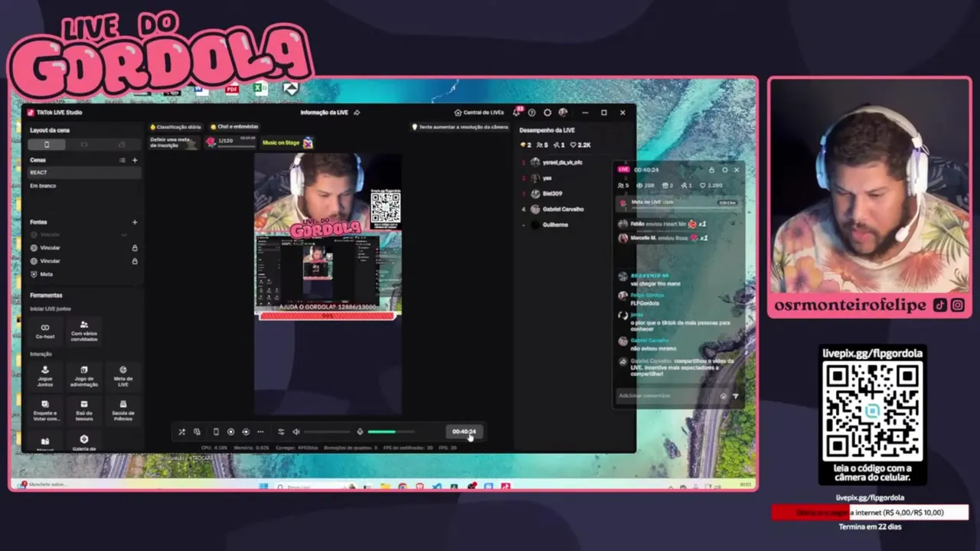Open the more options ellipsis in bottom toolbar
Image resolution: width=980 pixels, height=551 pixels.
click(x=260, y=432)
